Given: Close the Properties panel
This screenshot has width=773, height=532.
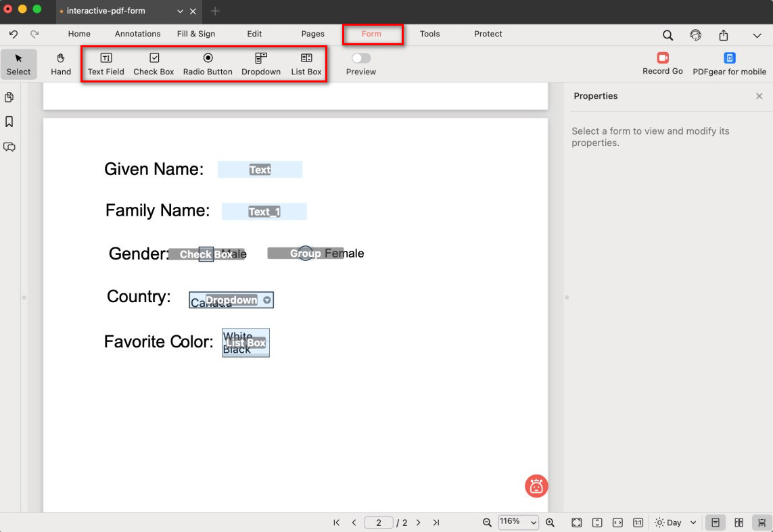Looking at the screenshot, I should (x=759, y=96).
